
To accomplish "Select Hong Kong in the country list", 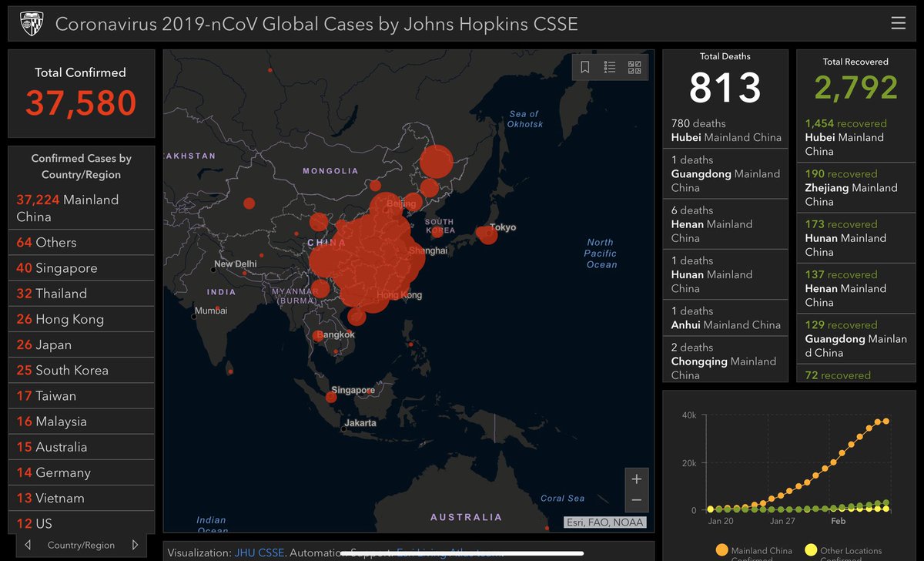I will pos(82,319).
